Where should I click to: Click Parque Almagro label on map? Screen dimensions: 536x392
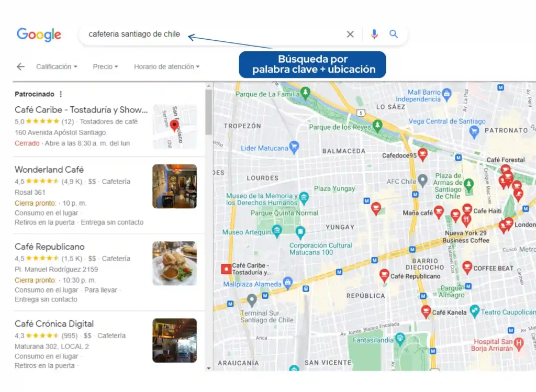point(451,292)
